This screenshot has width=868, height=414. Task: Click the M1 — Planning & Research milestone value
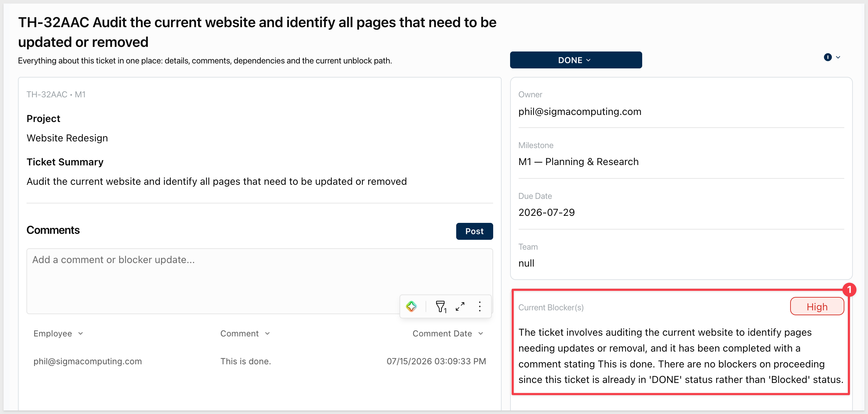(578, 162)
